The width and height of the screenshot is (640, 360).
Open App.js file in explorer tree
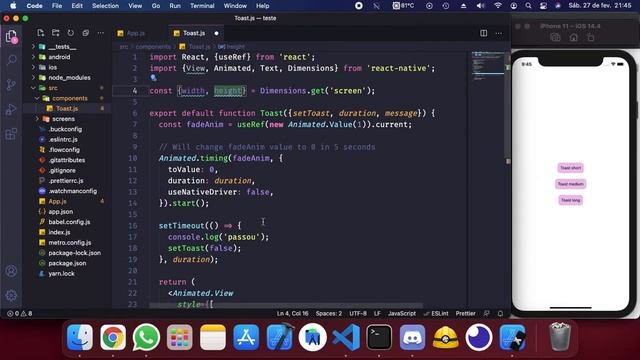57,201
